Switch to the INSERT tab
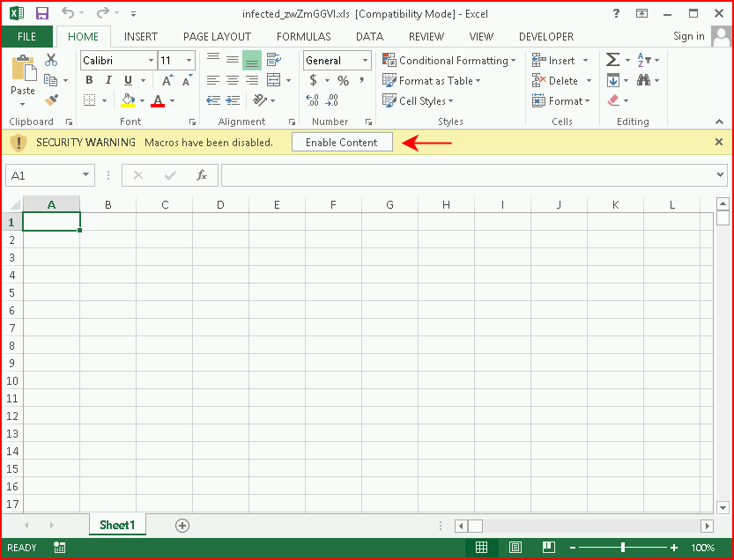 coord(141,36)
